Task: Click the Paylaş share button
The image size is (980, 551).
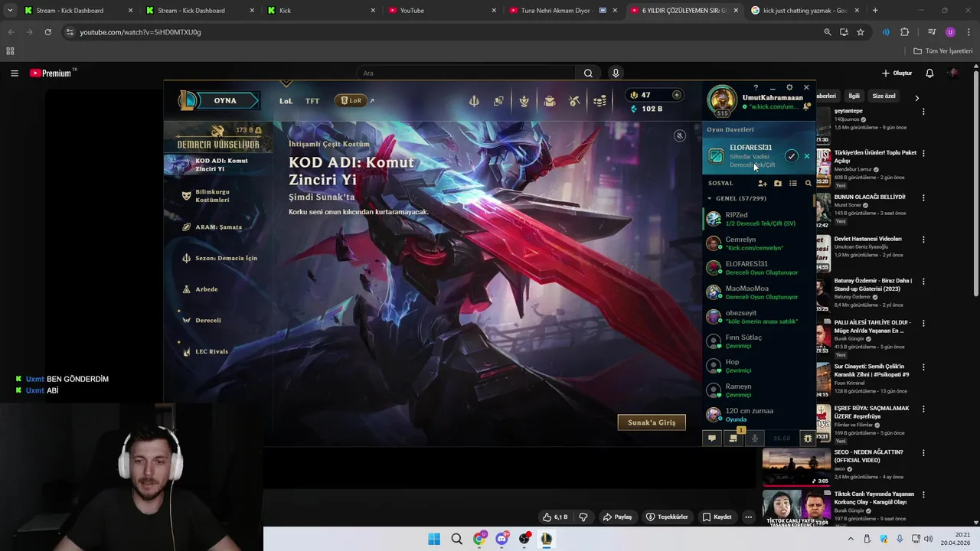Action: tap(617, 517)
